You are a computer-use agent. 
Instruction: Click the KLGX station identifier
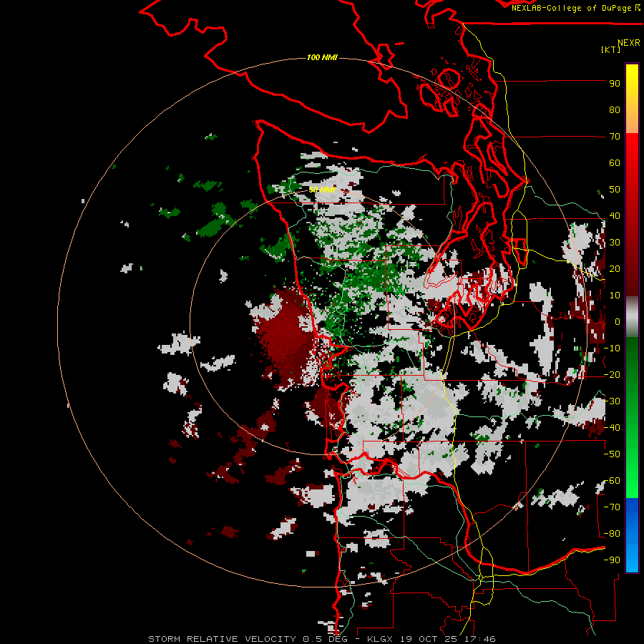[x=381, y=639]
